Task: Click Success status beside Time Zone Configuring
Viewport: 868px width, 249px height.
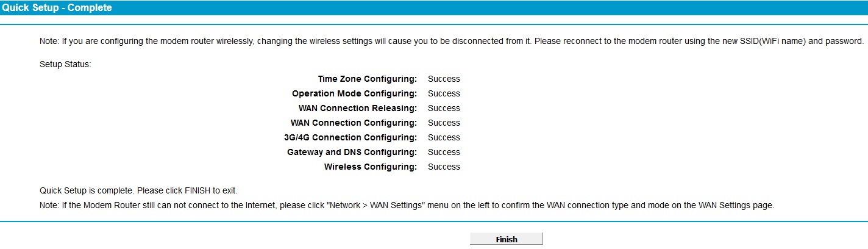Action: pos(444,79)
